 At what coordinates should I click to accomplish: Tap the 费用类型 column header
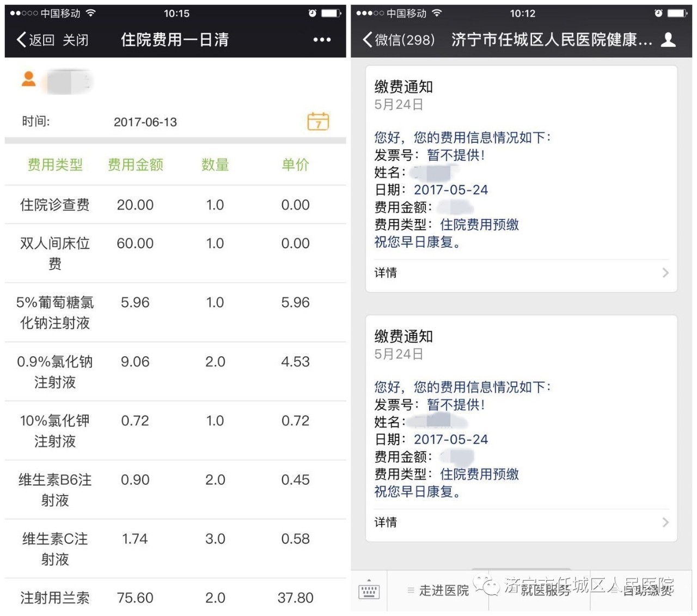tap(55, 164)
